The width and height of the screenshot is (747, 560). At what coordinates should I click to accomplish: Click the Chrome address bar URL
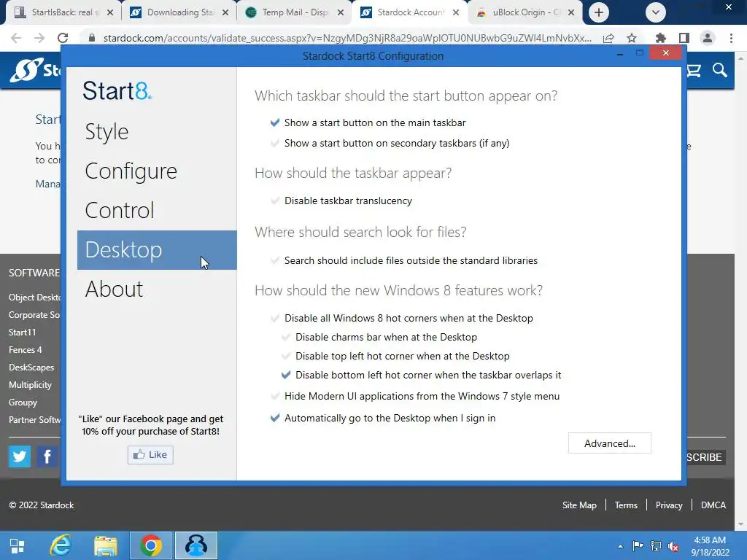click(x=347, y=38)
